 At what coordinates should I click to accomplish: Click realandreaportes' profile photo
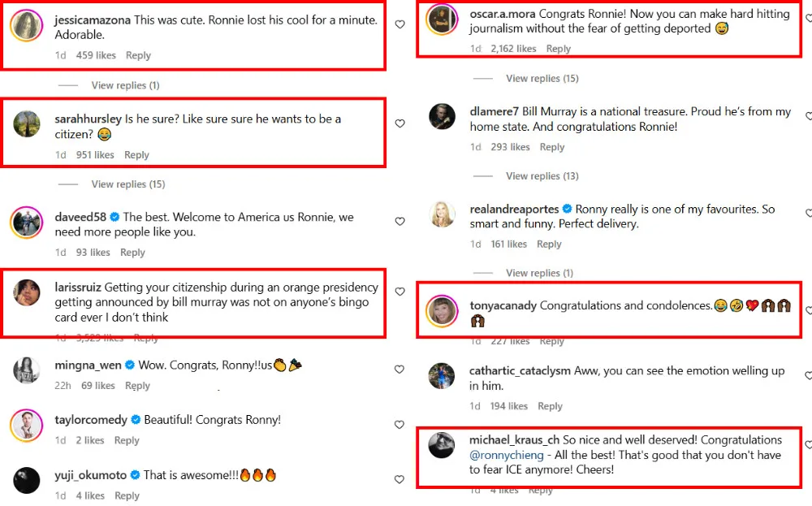pyautogui.click(x=442, y=214)
